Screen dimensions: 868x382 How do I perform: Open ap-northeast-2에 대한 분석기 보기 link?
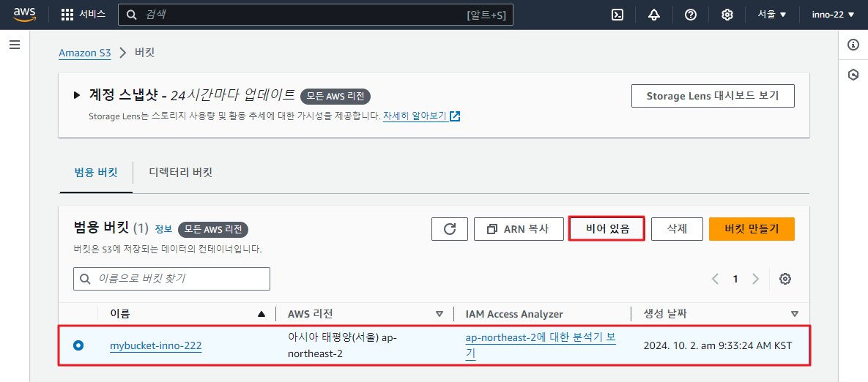tap(541, 345)
